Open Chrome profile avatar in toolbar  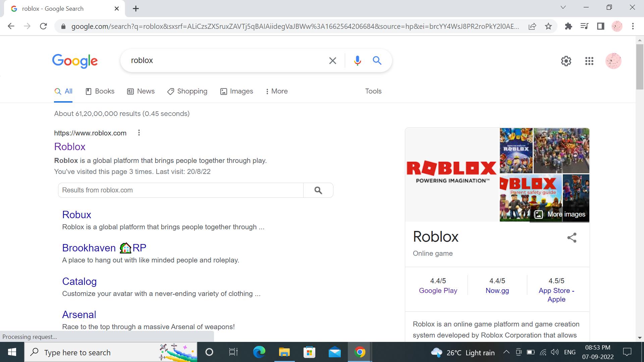tap(617, 26)
